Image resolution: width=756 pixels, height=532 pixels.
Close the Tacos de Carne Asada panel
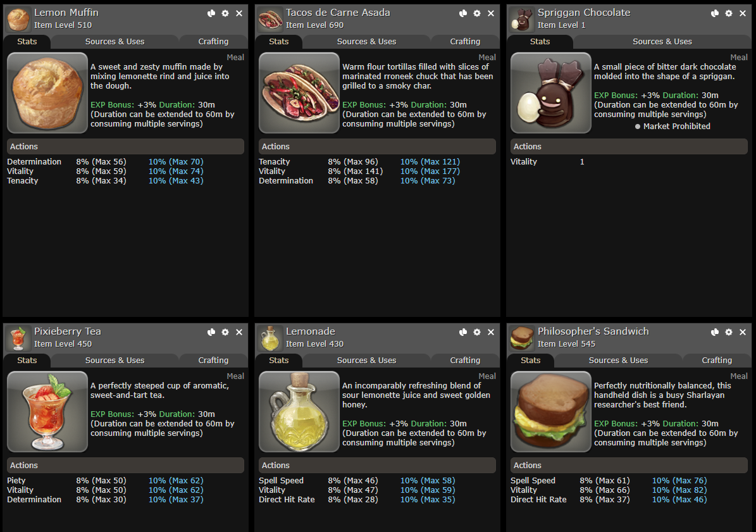tap(491, 13)
